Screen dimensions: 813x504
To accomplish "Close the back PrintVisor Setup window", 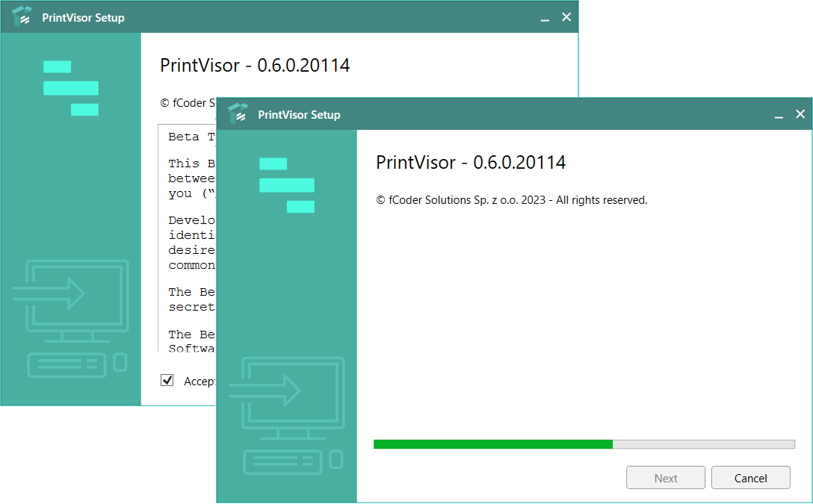I will click(566, 17).
